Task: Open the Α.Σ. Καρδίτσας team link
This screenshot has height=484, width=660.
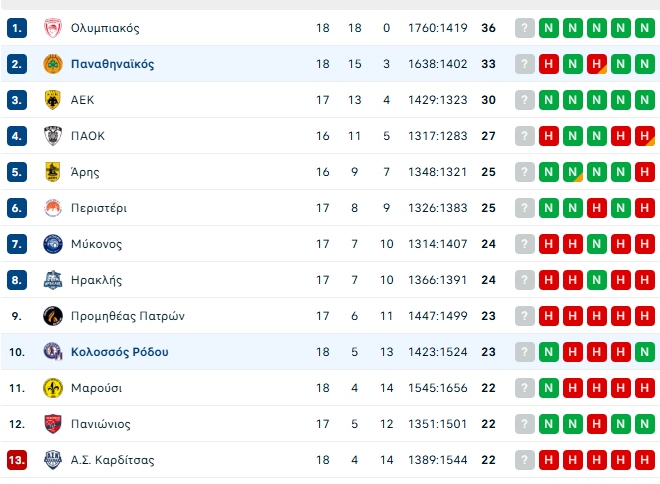Action: tap(112, 460)
